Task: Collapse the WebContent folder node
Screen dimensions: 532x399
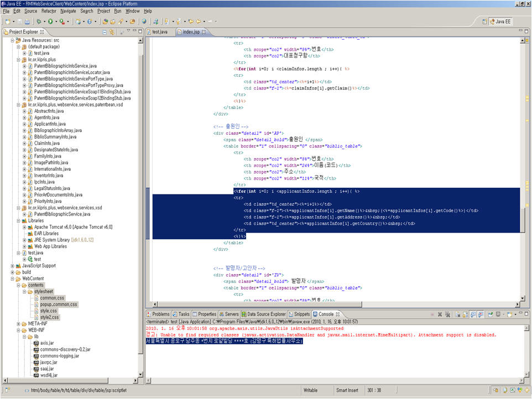Action: (12, 279)
